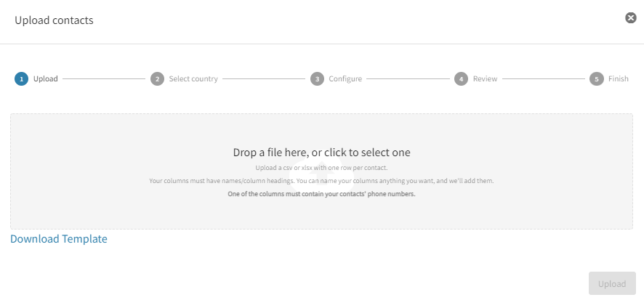644x300 pixels.
Task: Click the bold phone numbers requirement text
Action: 321,194
